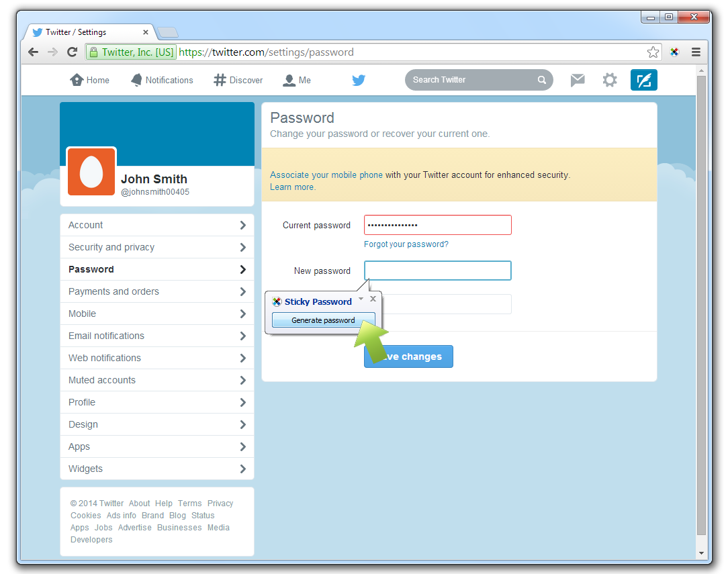Open Apps settings section
The width and height of the screenshot is (728, 574).
(x=157, y=447)
